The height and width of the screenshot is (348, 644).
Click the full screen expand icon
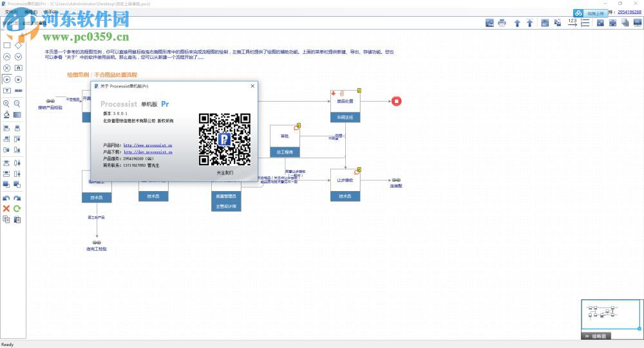[x=613, y=23]
